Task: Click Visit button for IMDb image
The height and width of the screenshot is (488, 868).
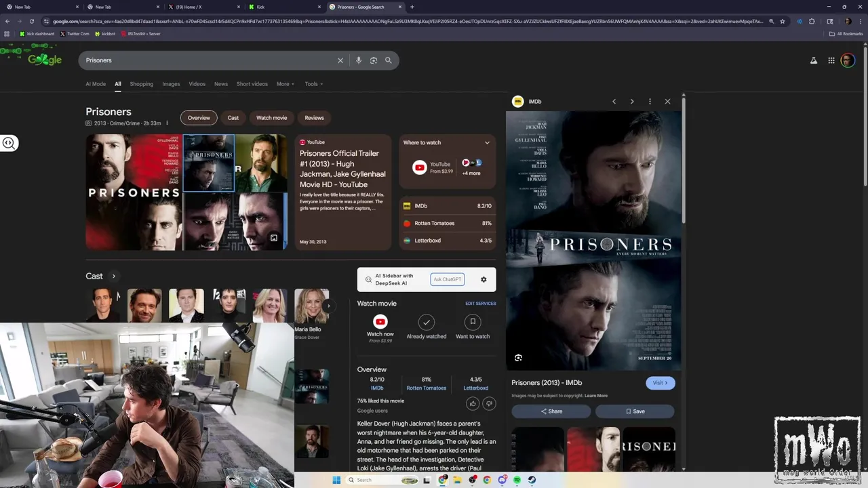Action: (660, 383)
